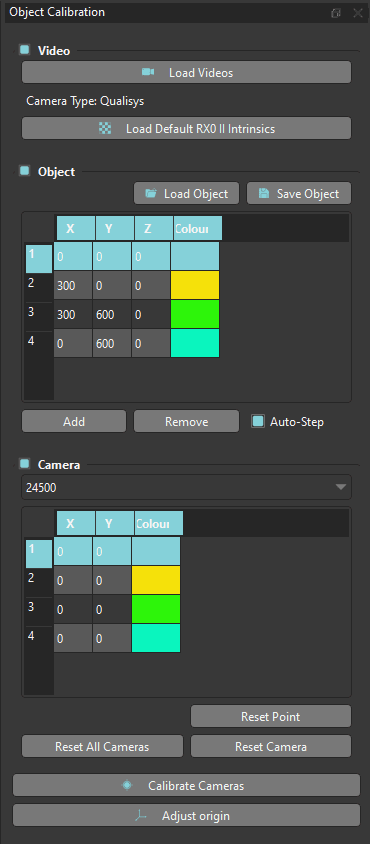
Task: Open the 24500 camera dropdown
Action: coord(186,487)
